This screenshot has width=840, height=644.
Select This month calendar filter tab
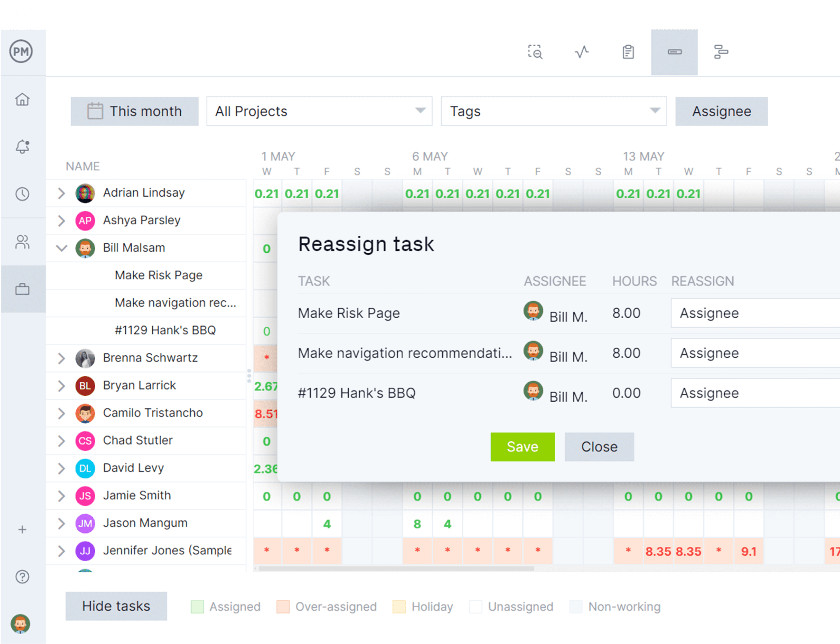click(134, 111)
